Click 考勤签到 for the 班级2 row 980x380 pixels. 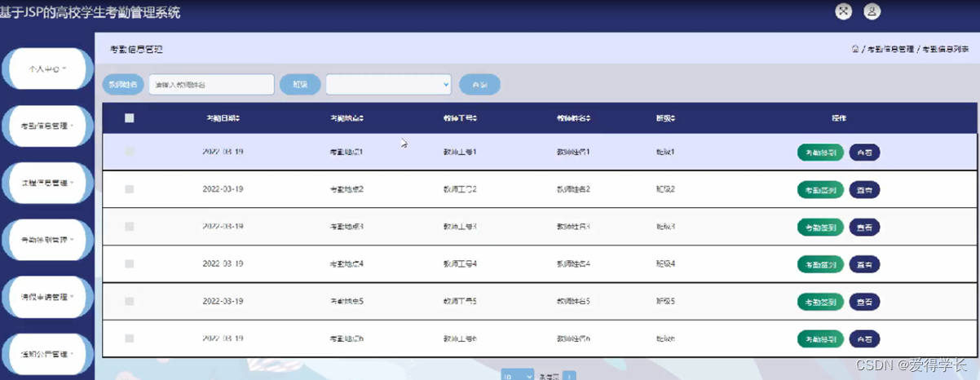pos(820,189)
